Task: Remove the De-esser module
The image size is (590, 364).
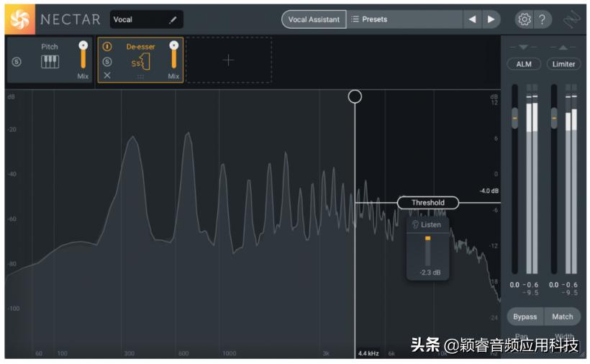Action: (107, 76)
